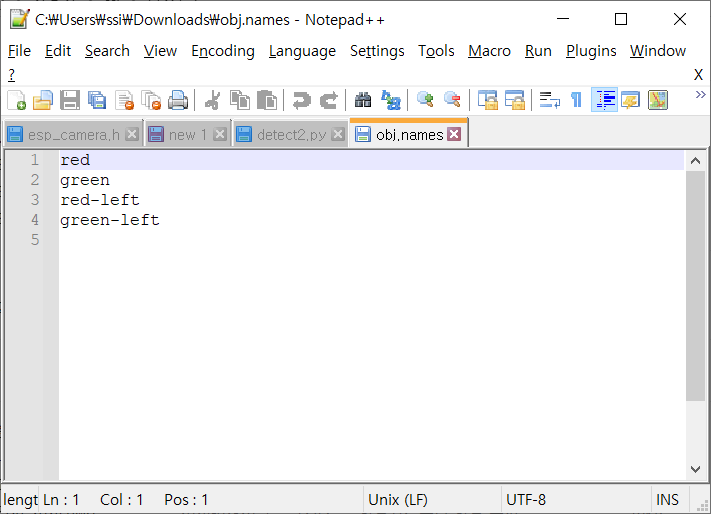Viewport: 711px width, 514px height.
Task: Click the Synchronize horizontal scrolling icon
Action: point(515,100)
